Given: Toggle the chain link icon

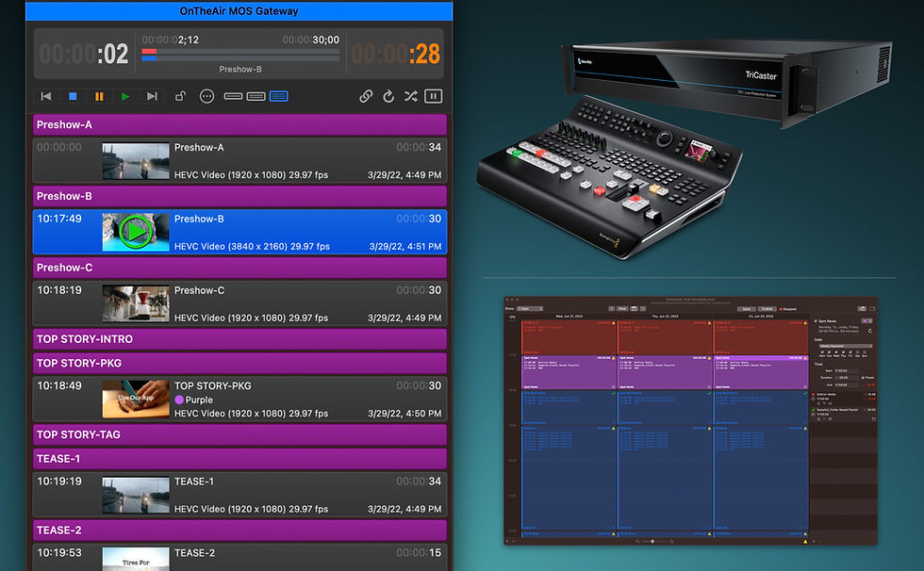Looking at the screenshot, I should (366, 96).
